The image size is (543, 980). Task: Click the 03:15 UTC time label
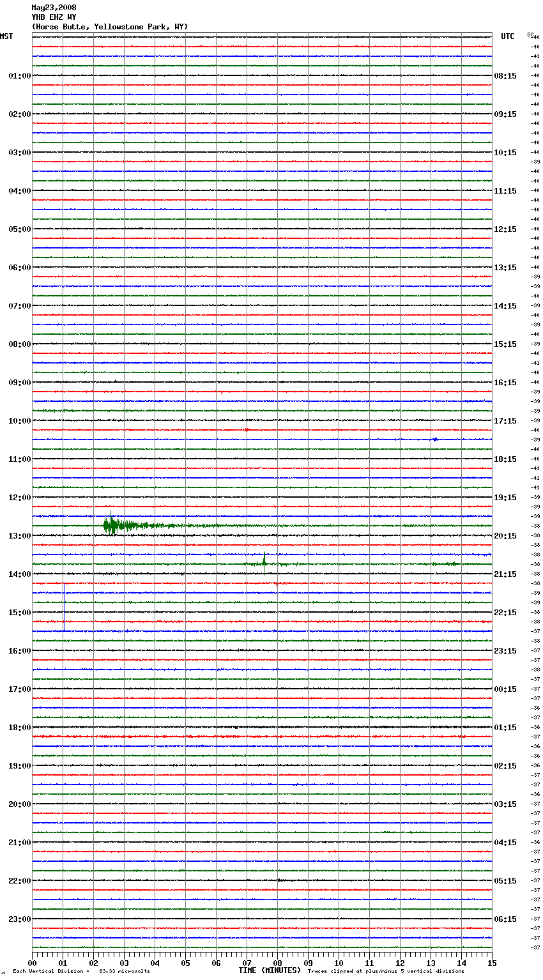click(505, 804)
